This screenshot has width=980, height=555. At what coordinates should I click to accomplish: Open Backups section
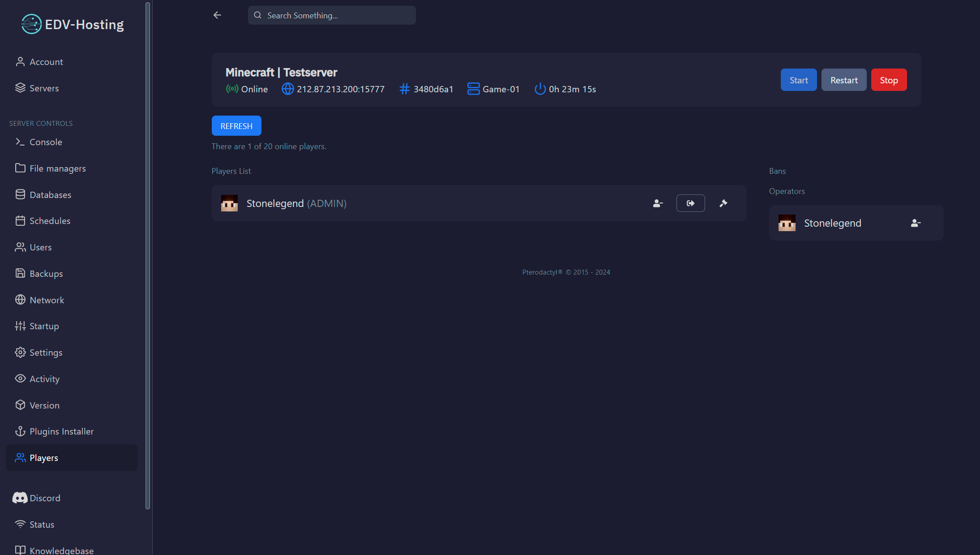coord(72,274)
